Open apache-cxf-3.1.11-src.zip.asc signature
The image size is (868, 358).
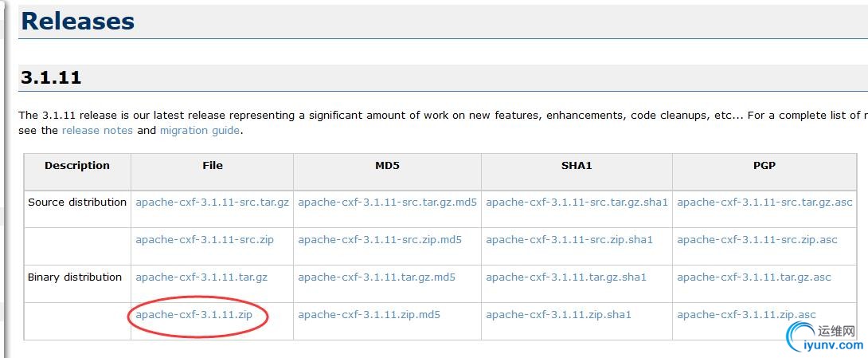coord(757,240)
